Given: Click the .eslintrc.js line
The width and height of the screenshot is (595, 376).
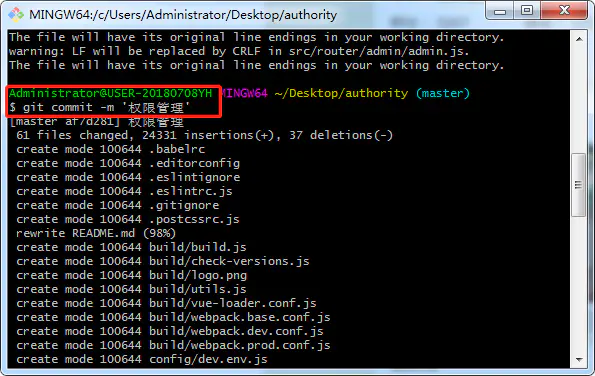Looking at the screenshot, I should click(124, 192).
